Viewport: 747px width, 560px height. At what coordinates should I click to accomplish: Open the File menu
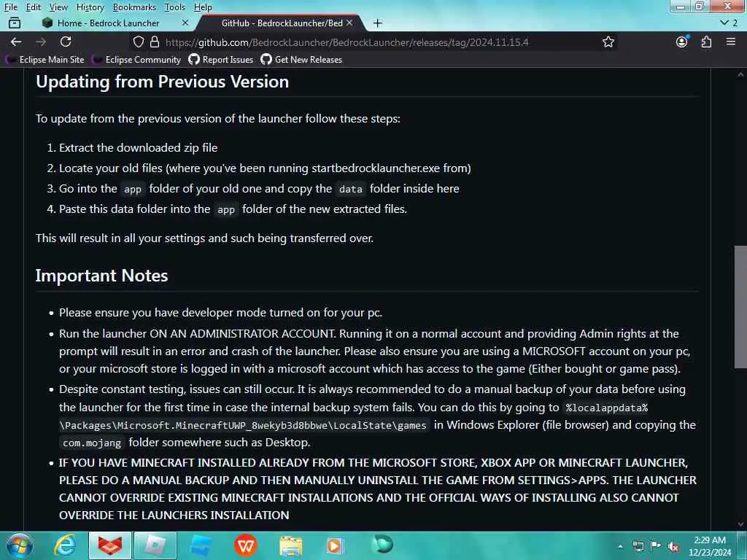click(x=10, y=7)
